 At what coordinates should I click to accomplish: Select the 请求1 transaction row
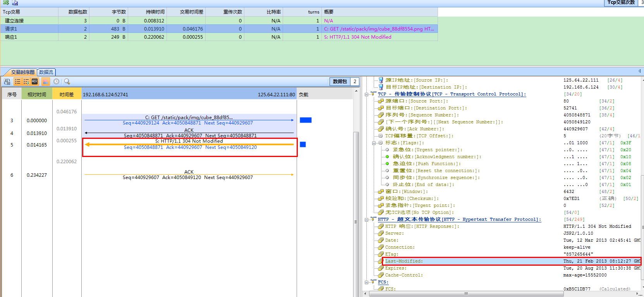(219, 29)
